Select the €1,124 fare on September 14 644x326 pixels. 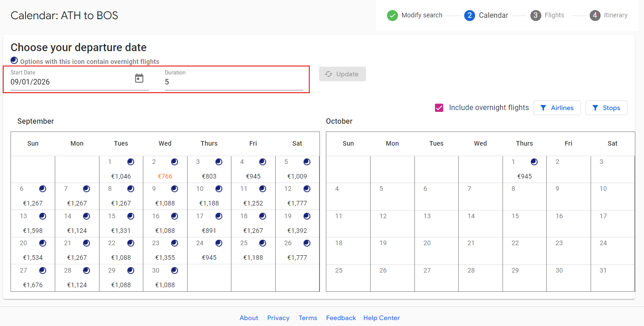pos(77,231)
